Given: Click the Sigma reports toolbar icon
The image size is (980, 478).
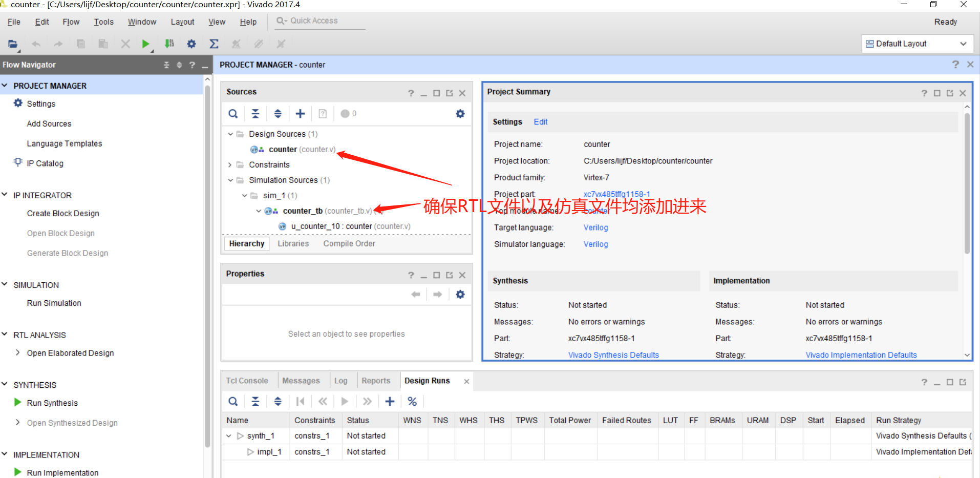Looking at the screenshot, I should [214, 44].
